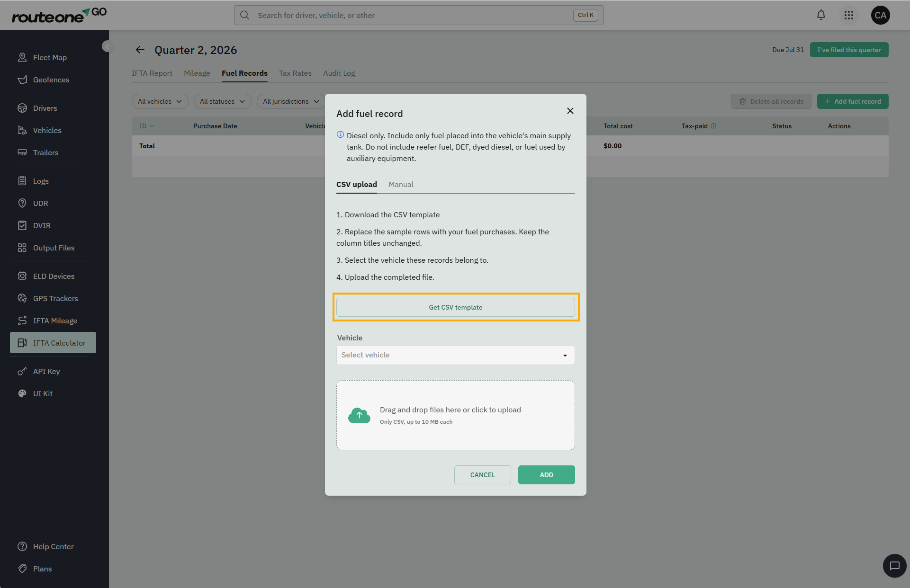Expand the All statuses filter

click(x=223, y=101)
